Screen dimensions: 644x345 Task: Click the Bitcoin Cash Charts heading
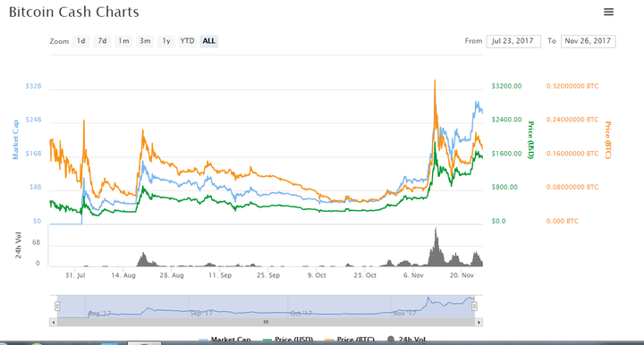[x=74, y=12]
